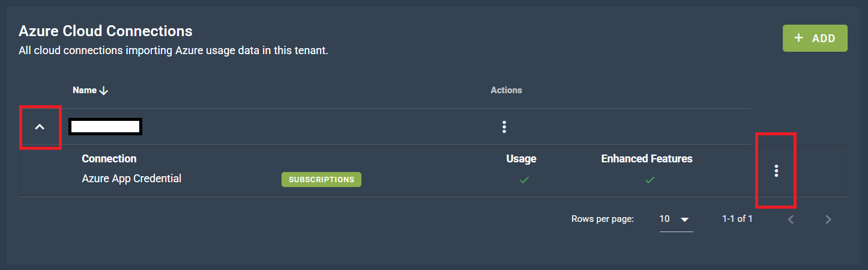Click the 'Azure Cloud Connections' heading
This screenshot has width=868, height=270.
click(x=106, y=31)
